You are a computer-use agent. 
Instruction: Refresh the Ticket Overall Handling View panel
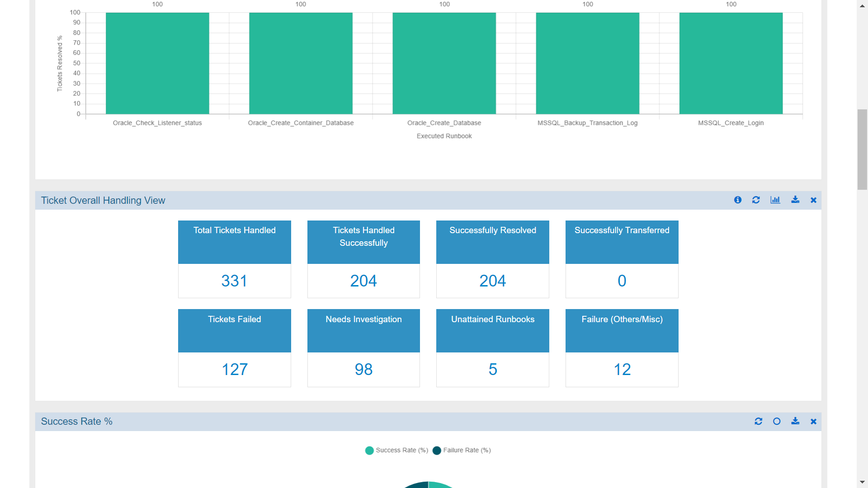(756, 200)
